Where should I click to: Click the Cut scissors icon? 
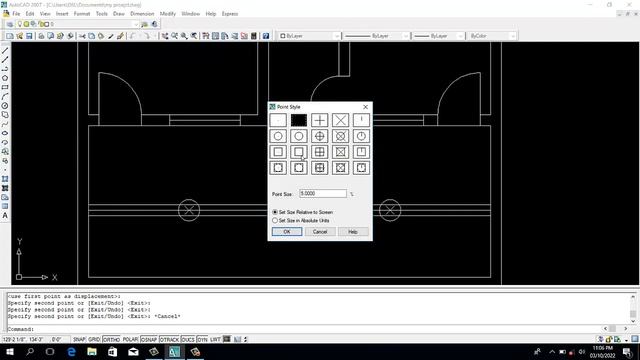[x=82, y=36]
